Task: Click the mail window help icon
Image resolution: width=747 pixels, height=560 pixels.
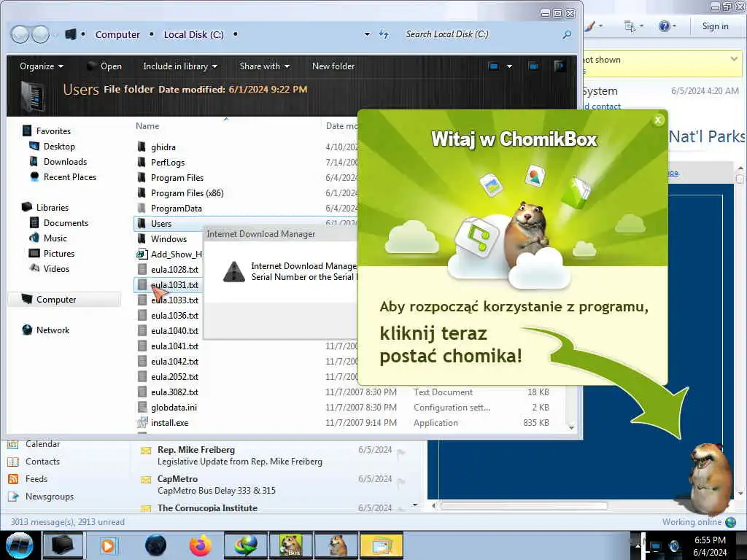Action: (664, 26)
